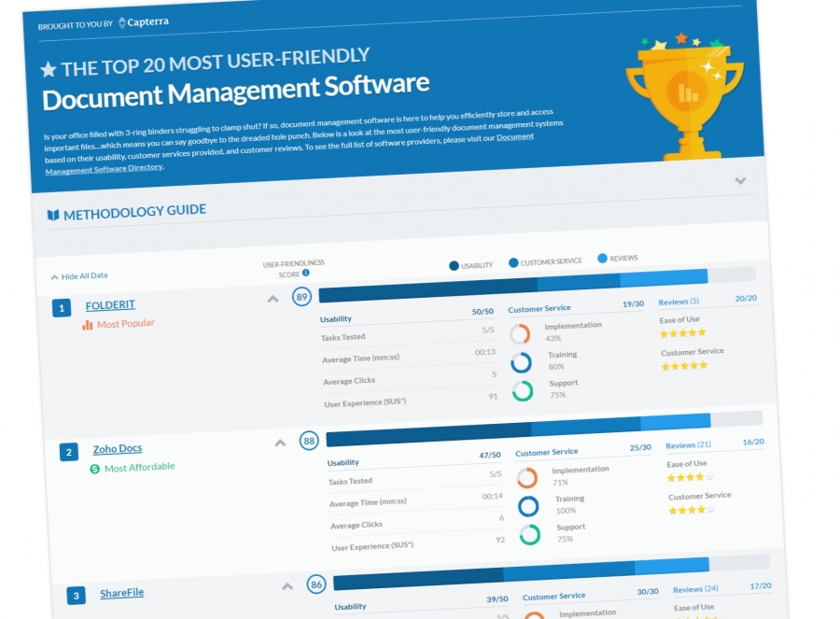Click the info icon next to User-Friendliness Score
This screenshot has height=619, width=840.
pyautogui.click(x=306, y=273)
